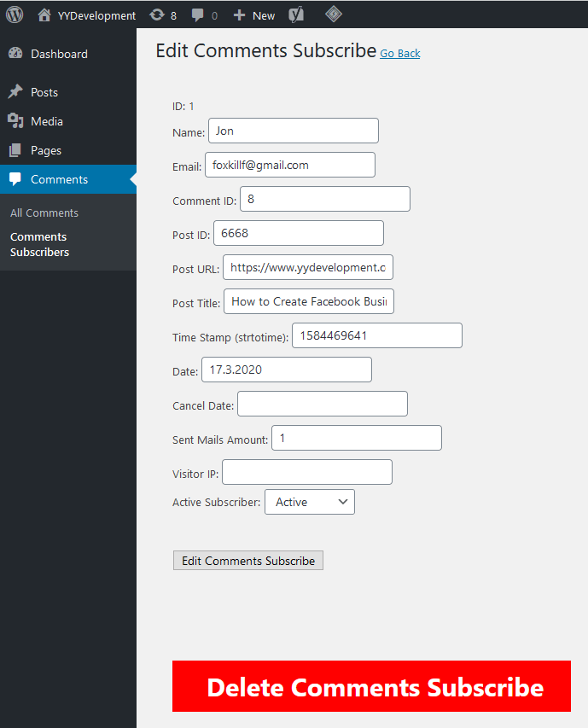The width and height of the screenshot is (588, 728).
Task: Click the red Delete Comments Subscribe button
Action: pos(371,686)
